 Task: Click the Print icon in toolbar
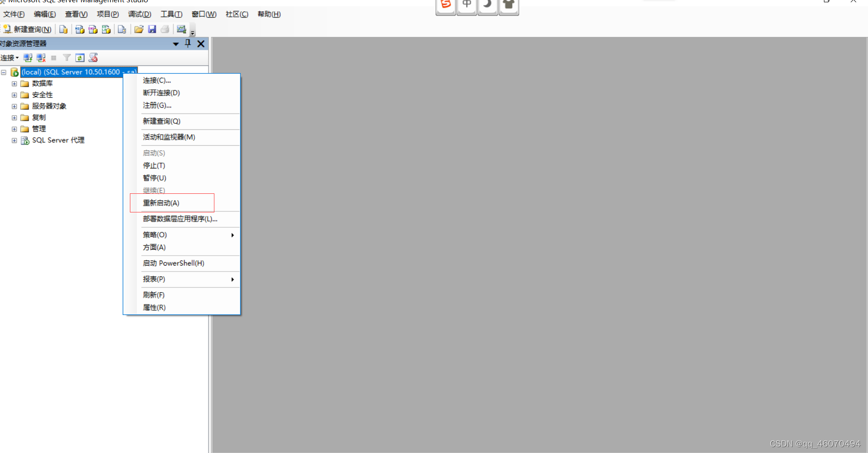[x=165, y=30]
